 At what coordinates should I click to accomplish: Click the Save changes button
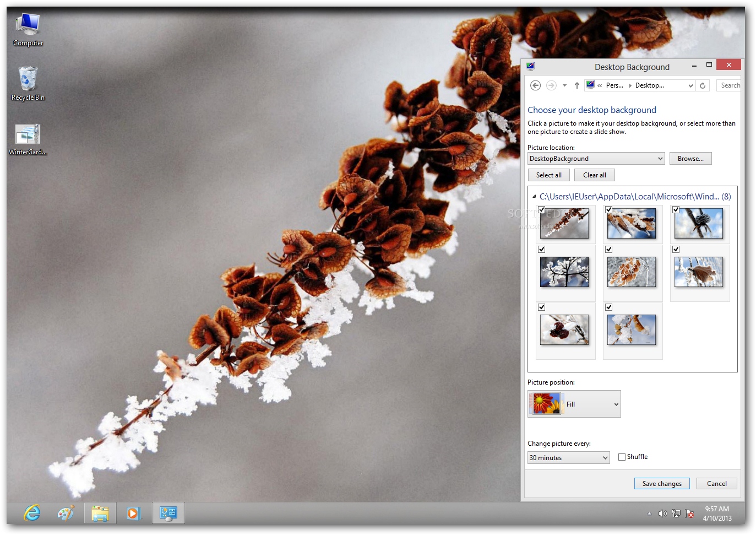pyautogui.click(x=662, y=484)
